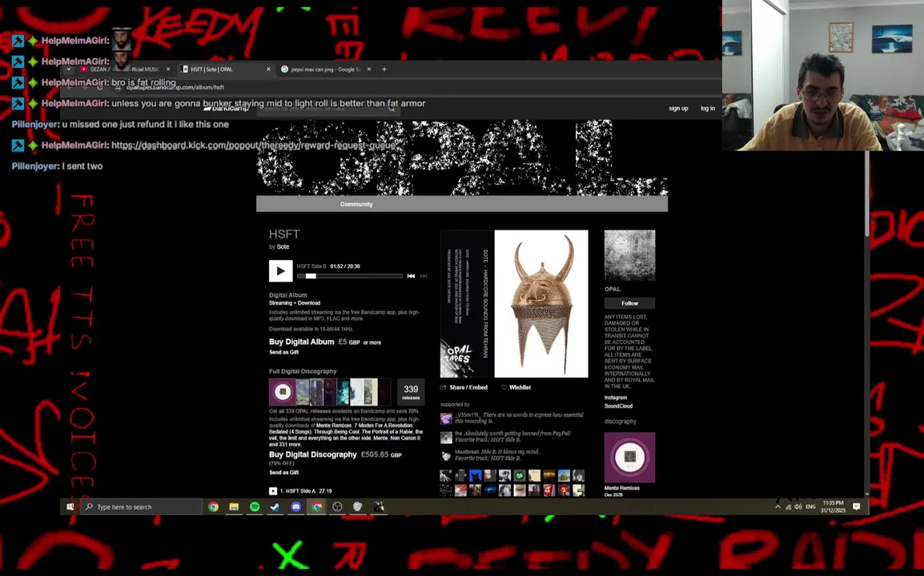The width and height of the screenshot is (924, 576).
Task: Click the Bandcamp logo
Action: (227, 108)
